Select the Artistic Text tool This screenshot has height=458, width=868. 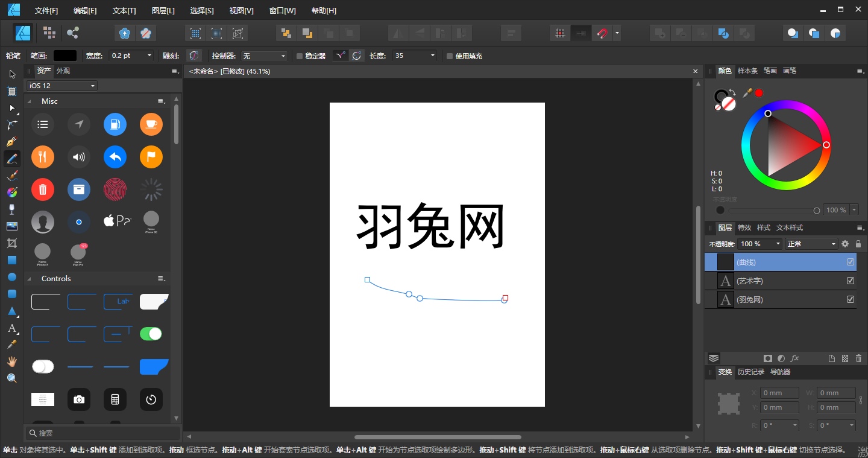(12, 328)
